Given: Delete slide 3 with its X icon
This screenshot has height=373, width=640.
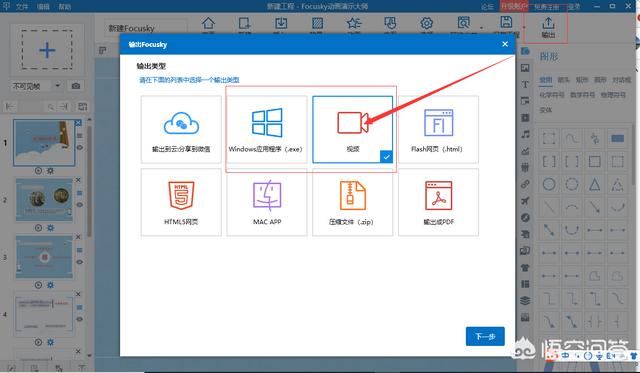Looking at the screenshot, I should [78, 237].
